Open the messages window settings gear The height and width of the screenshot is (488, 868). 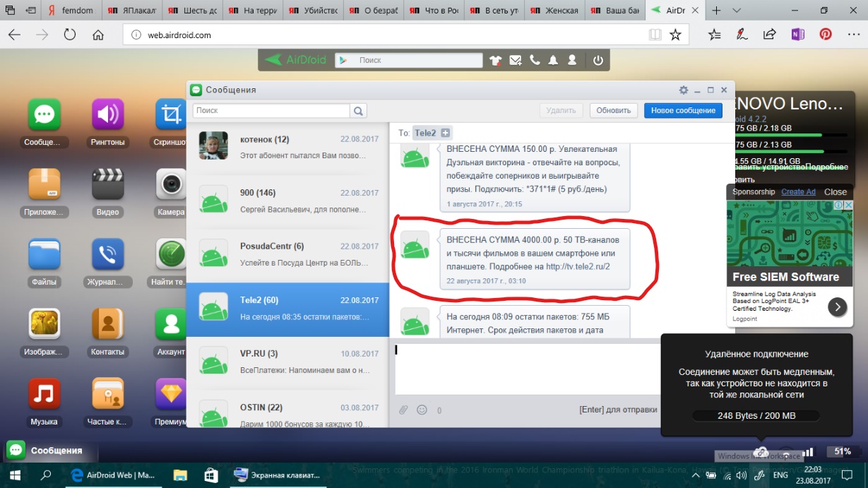(683, 90)
